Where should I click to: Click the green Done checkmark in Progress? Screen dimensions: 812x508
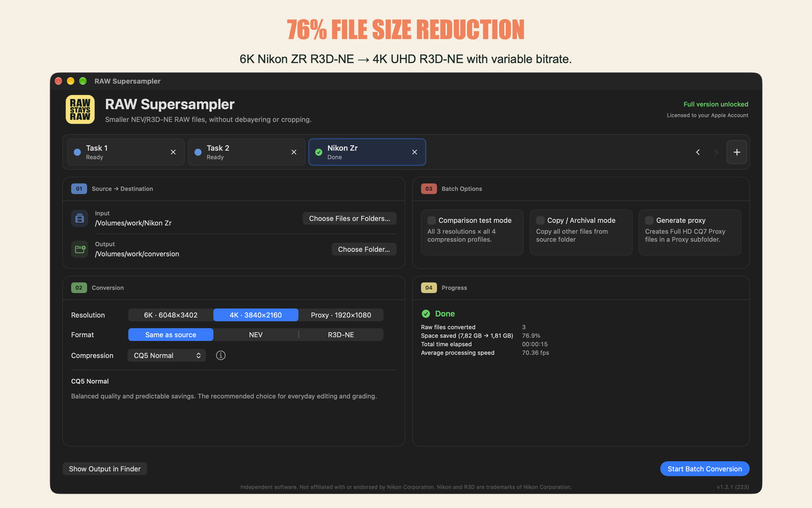pos(426,314)
